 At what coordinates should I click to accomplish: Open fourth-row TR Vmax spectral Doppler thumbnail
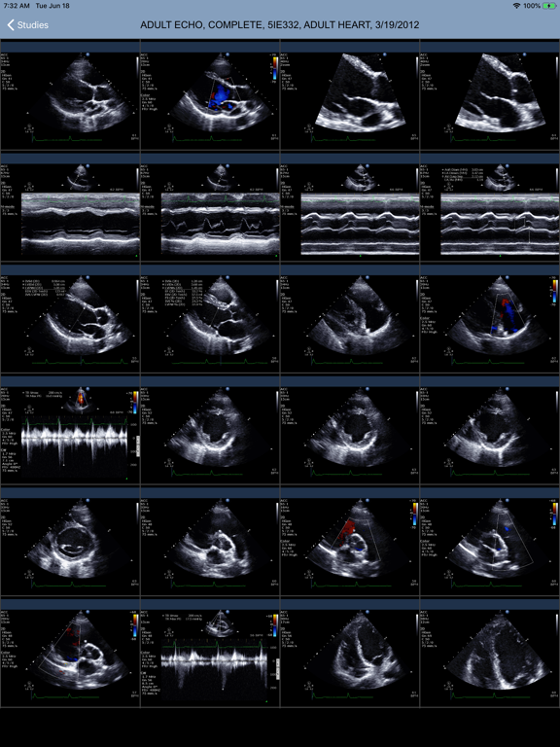pyautogui.click(x=70, y=430)
